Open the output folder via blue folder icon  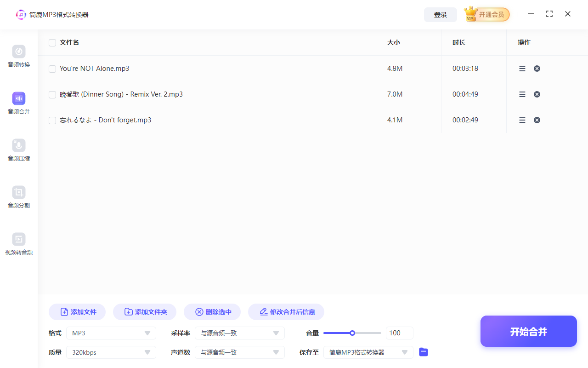pos(424,352)
